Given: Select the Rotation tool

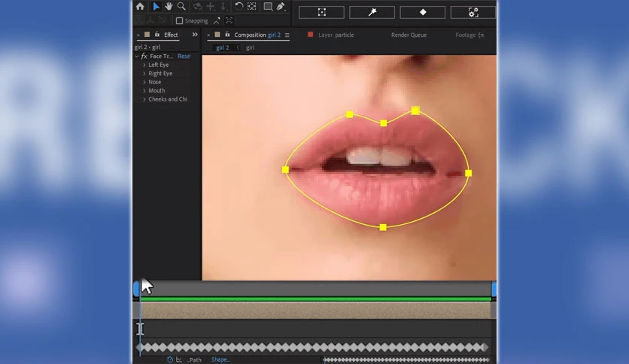Looking at the screenshot, I should tap(239, 7).
